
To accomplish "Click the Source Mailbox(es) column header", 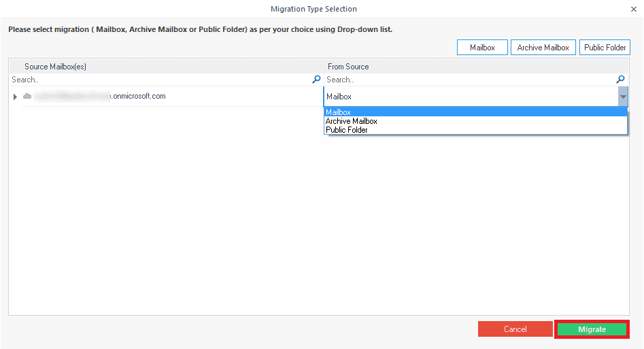I will point(56,67).
